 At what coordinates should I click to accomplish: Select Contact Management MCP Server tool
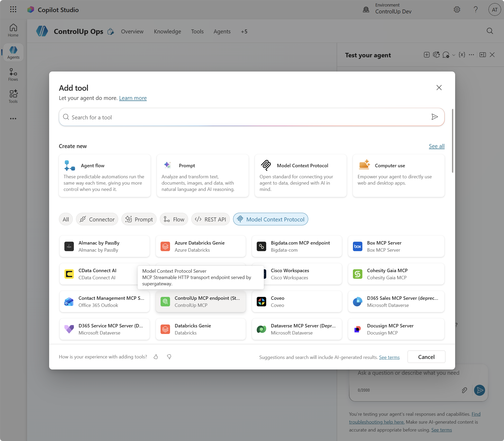[105, 302]
